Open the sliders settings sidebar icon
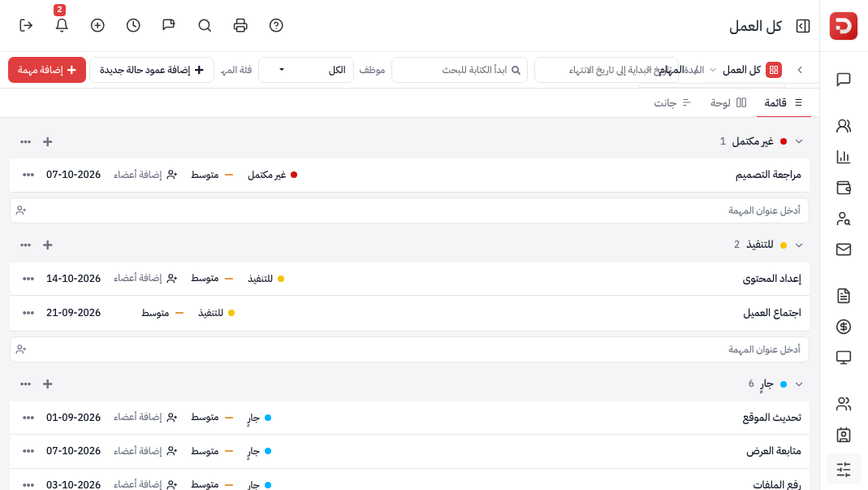Viewport: 868px width, 490px height. pyautogui.click(x=844, y=470)
